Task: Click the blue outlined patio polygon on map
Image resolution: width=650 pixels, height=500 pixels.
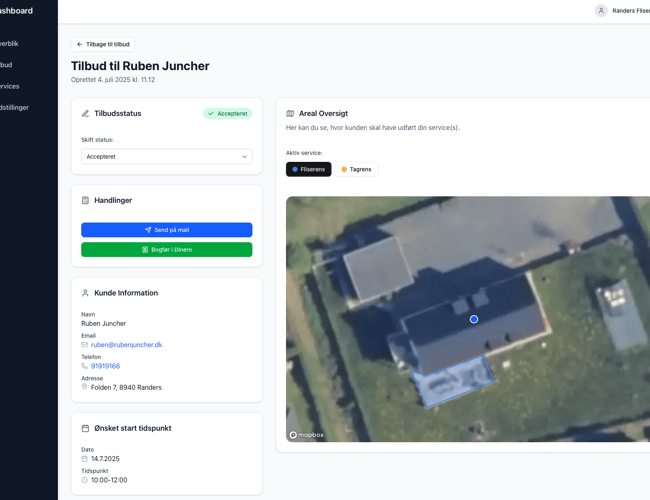Action: point(453,381)
